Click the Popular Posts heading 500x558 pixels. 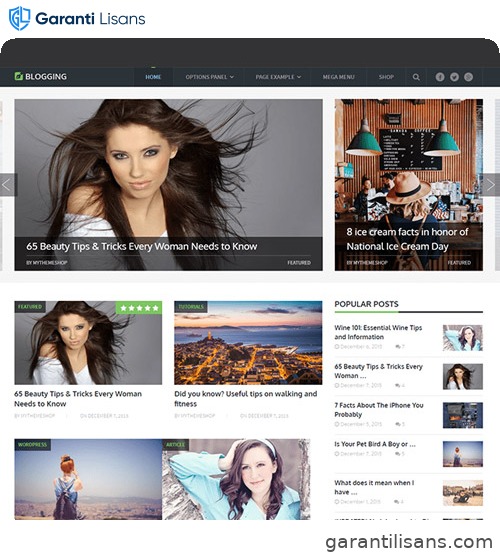366,304
